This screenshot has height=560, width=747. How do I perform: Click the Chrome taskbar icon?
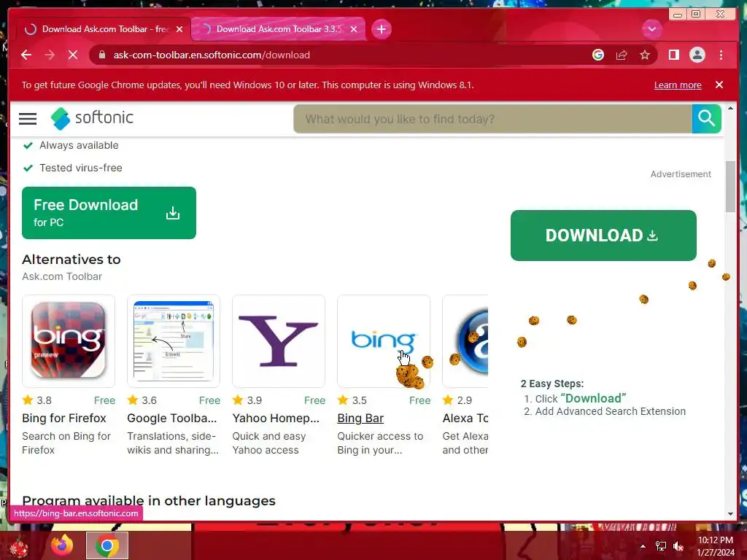coord(107,545)
